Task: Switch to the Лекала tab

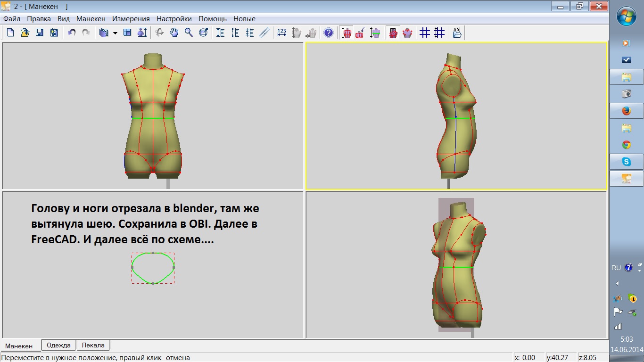Action: coord(93,345)
